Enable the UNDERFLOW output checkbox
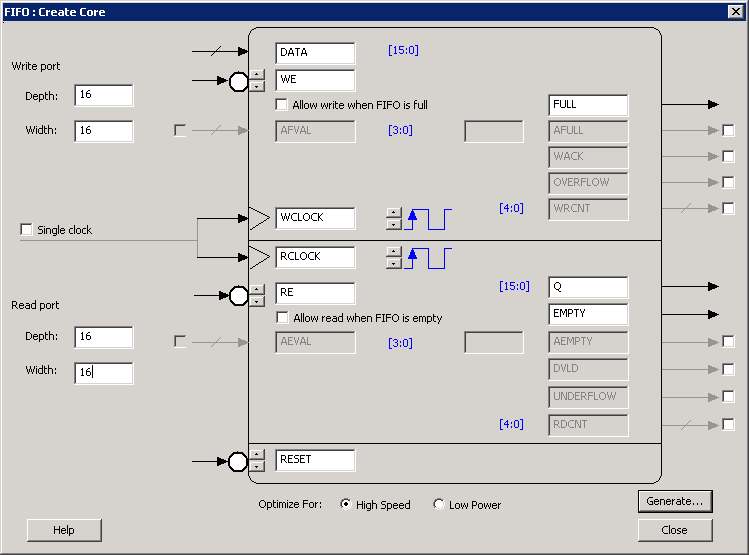 (x=728, y=396)
